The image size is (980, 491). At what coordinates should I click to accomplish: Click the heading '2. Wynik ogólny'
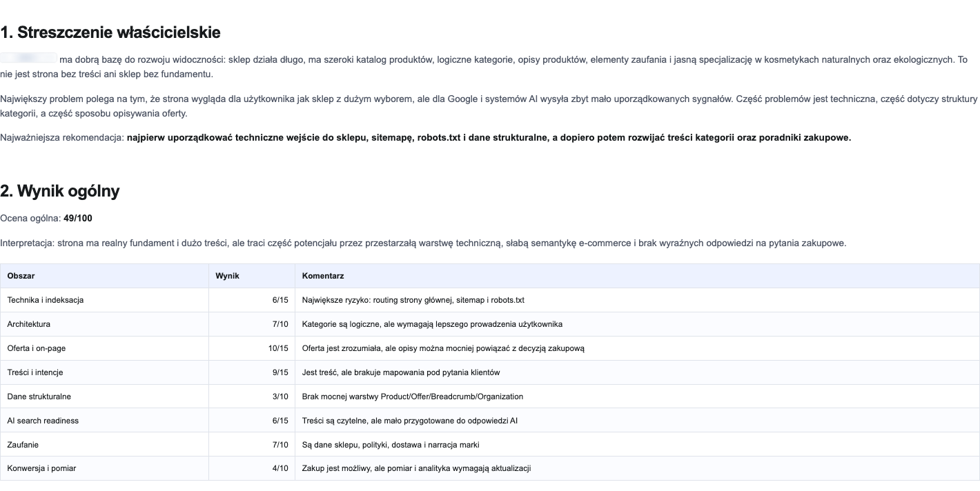pyautogui.click(x=60, y=191)
